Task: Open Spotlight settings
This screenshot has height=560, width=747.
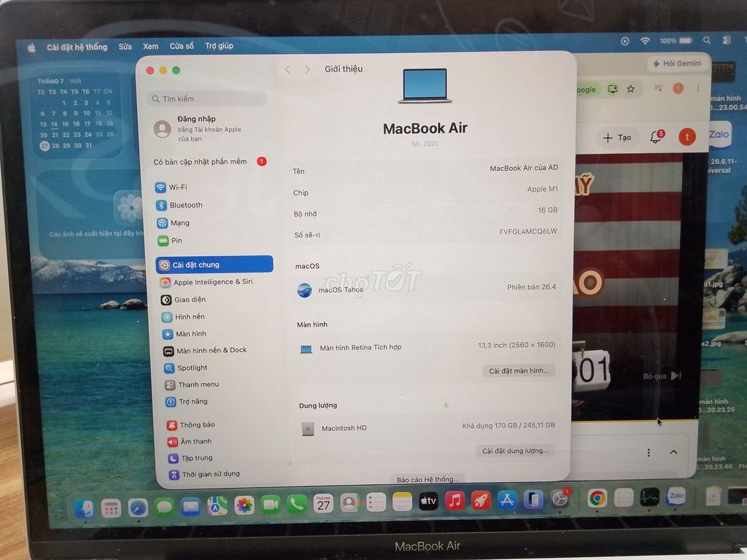Action: tap(186, 367)
